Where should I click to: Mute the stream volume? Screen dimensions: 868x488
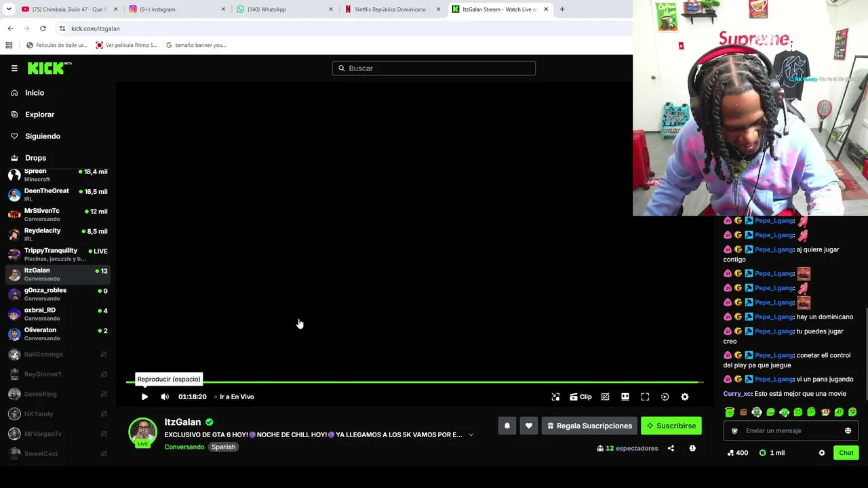pyautogui.click(x=165, y=396)
